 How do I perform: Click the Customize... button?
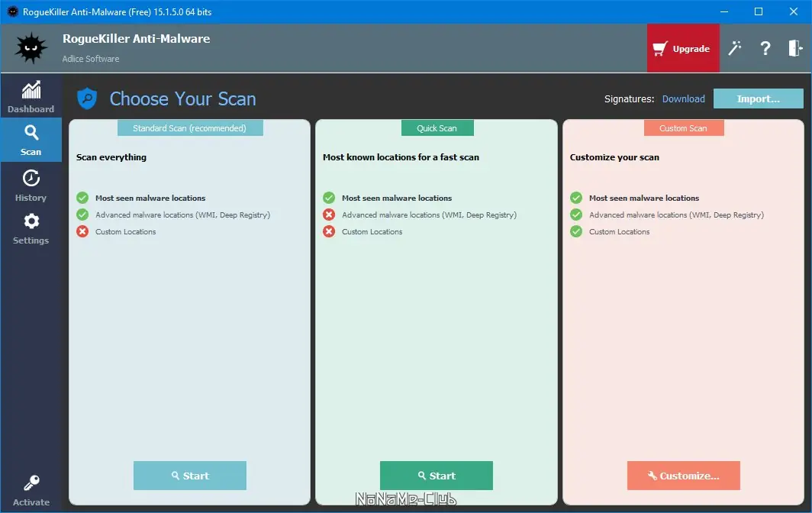[684, 475]
